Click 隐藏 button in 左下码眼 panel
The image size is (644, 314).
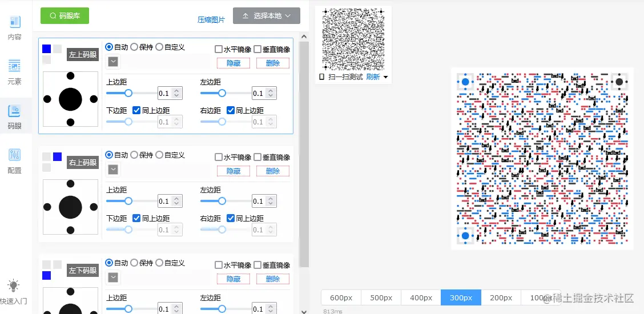coord(234,279)
